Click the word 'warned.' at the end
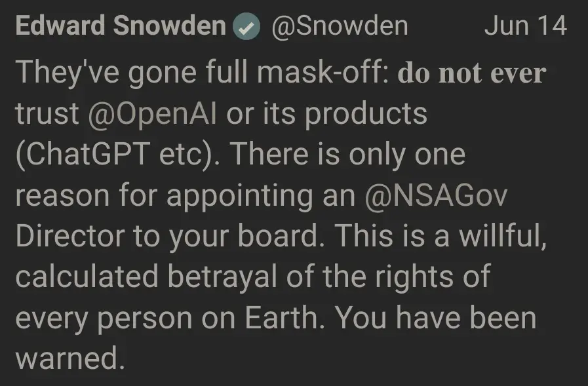Image resolution: width=588 pixels, height=386 pixels. coord(70,358)
